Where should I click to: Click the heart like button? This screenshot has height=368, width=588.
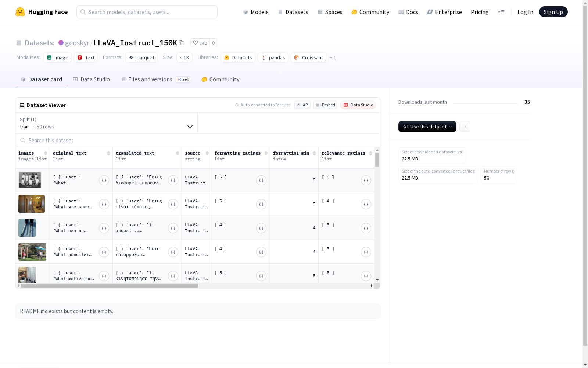coord(200,43)
